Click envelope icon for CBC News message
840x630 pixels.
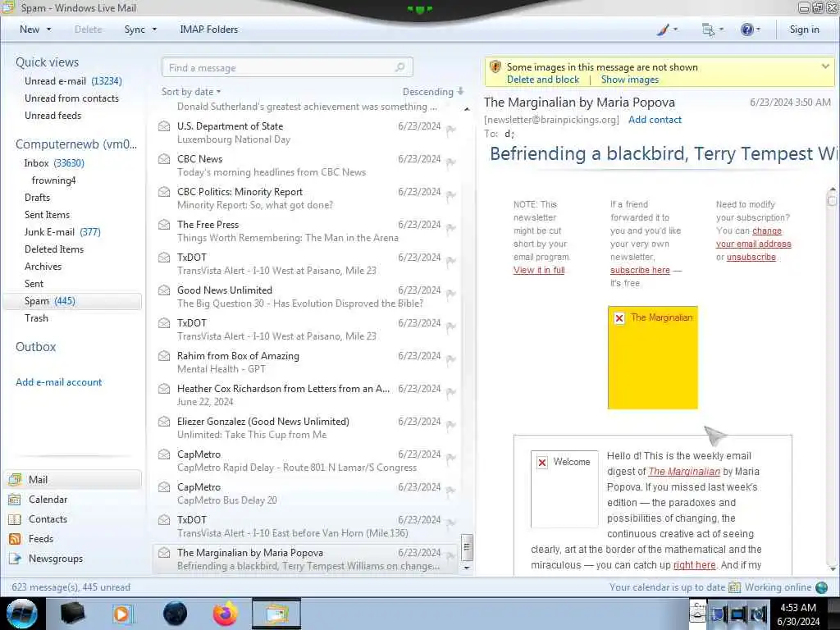164,159
